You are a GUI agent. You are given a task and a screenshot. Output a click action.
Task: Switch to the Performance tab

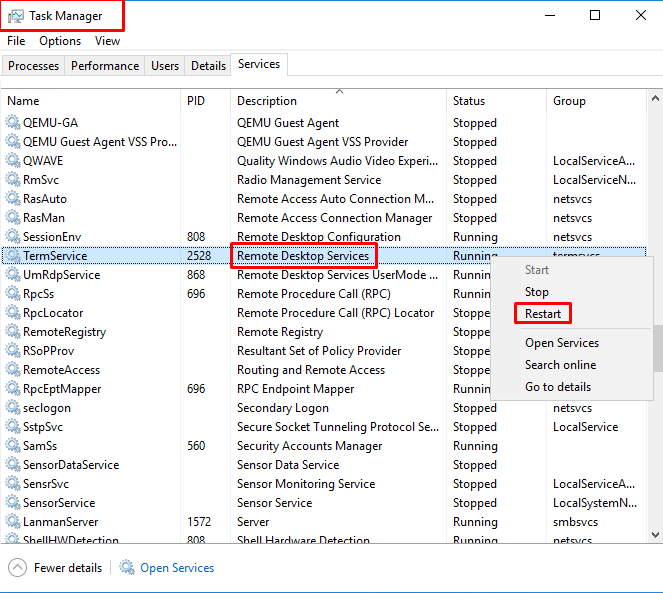click(x=105, y=66)
